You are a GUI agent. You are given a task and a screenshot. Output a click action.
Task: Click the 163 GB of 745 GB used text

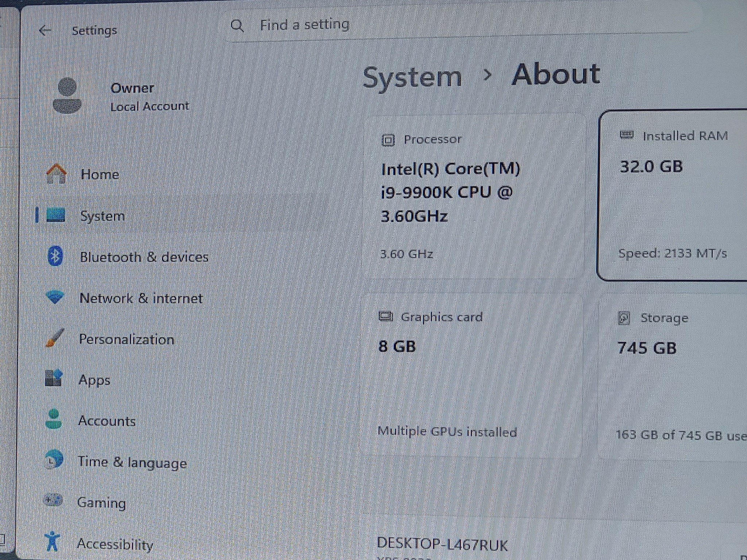click(x=681, y=435)
